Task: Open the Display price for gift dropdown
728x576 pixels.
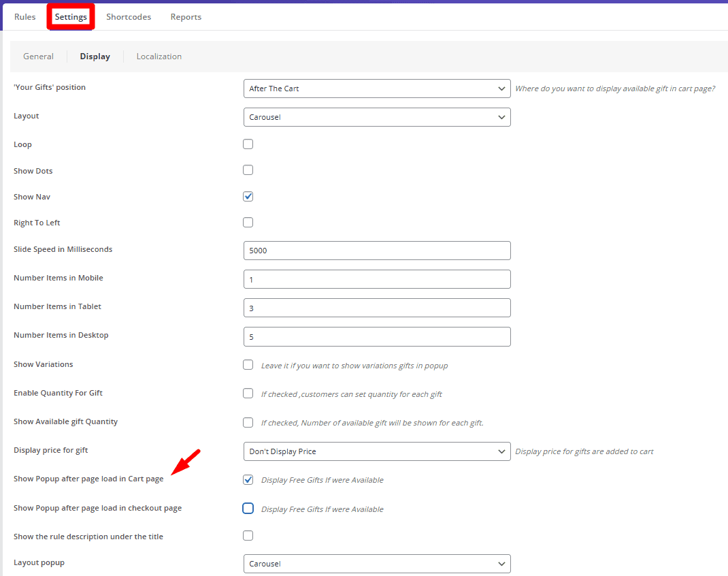Action: [x=377, y=451]
